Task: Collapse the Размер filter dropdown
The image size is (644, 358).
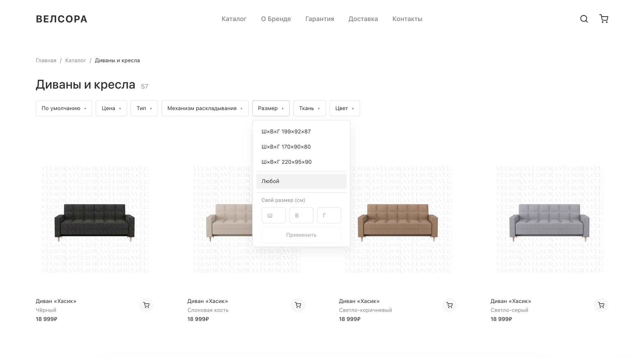Action: point(271,108)
